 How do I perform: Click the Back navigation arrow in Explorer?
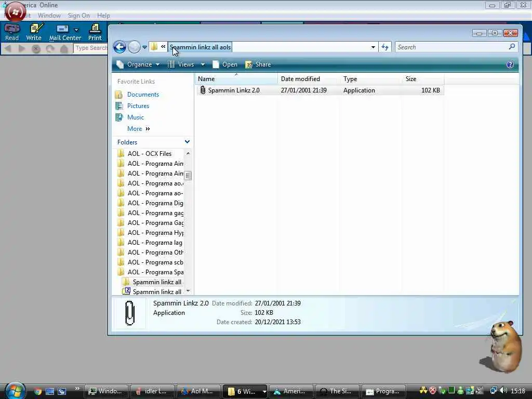coord(119,47)
